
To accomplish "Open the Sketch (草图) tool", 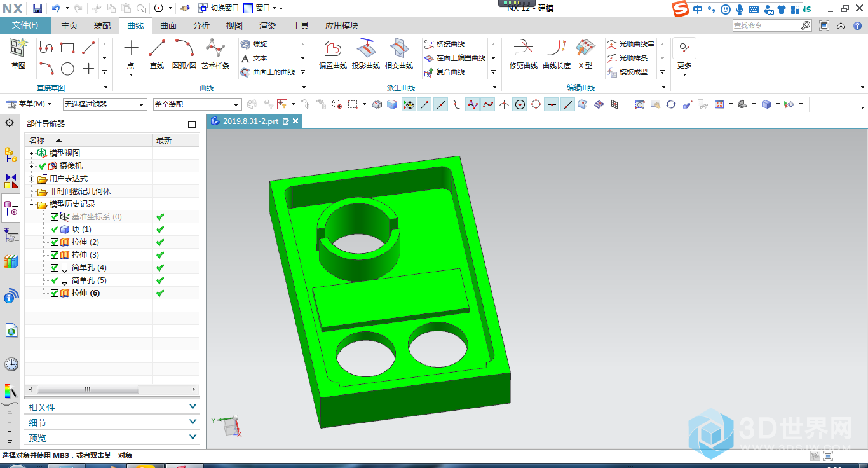I will [18, 53].
